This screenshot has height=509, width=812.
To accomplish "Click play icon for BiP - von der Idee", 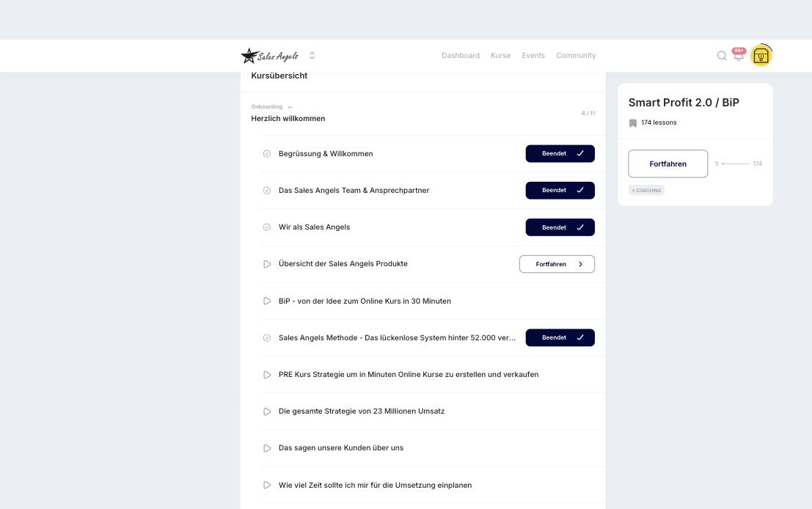I will coord(267,301).
